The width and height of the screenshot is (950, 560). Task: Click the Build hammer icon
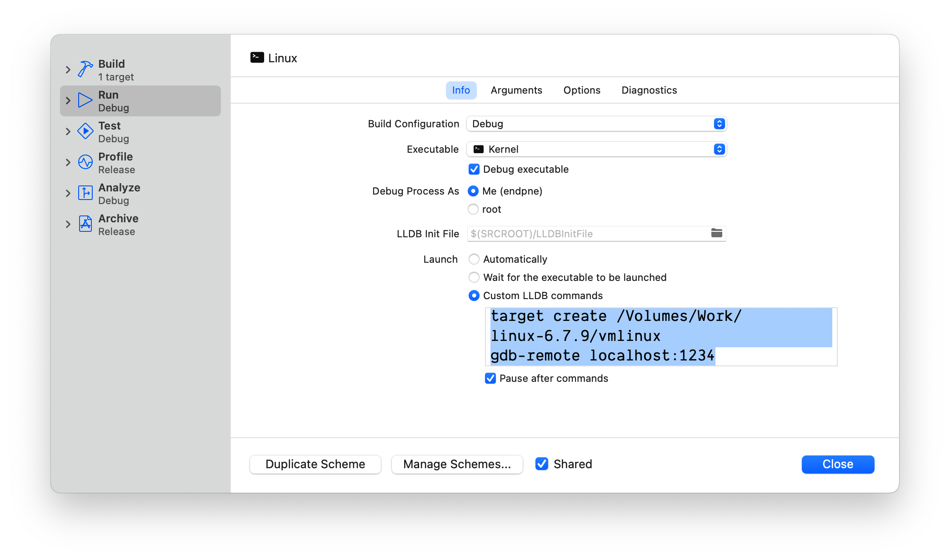85,70
